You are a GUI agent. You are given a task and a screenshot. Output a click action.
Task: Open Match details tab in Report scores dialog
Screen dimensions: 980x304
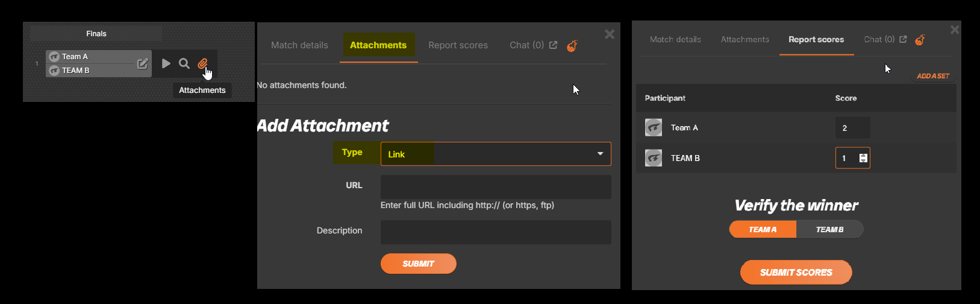point(675,39)
